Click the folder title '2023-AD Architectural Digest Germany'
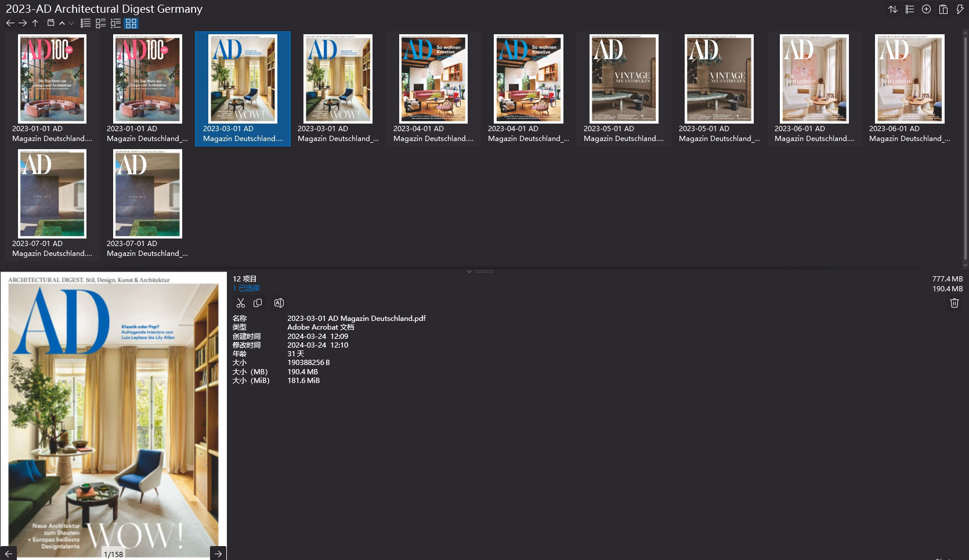The image size is (969, 560). (x=104, y=9)
